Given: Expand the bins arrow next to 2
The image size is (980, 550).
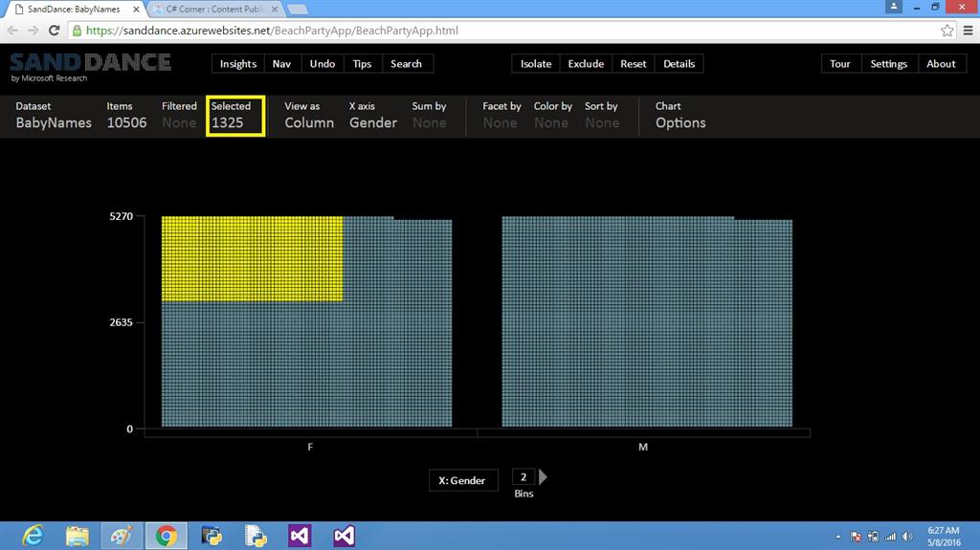Looking at the screenshot, I should 544,477.
